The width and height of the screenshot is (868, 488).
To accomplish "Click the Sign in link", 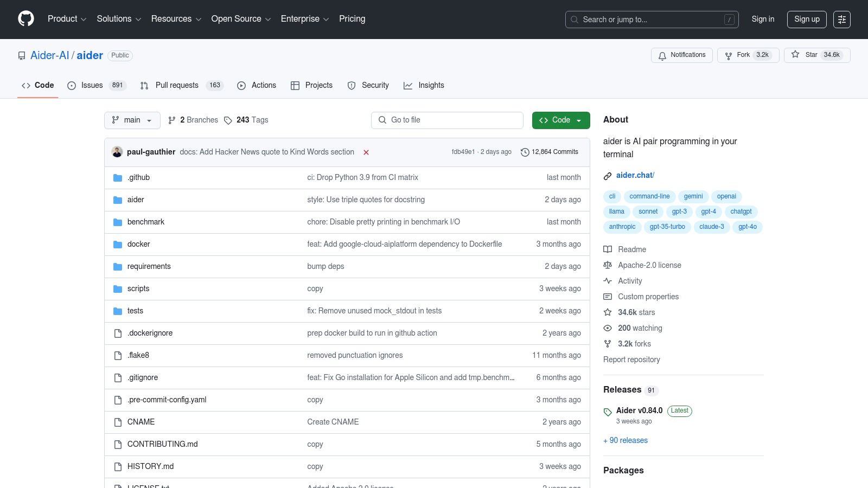I will pyautogui.click(x=763, y=19).
